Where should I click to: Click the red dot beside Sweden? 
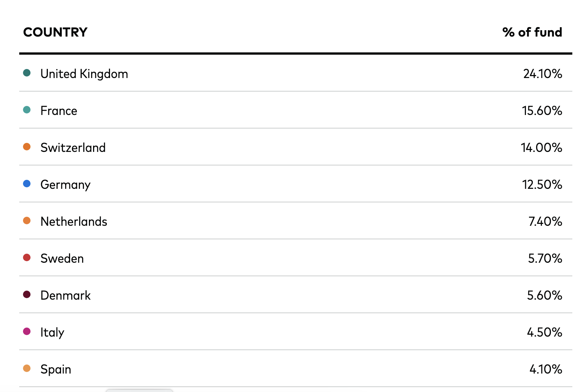(x=27, y=257)
